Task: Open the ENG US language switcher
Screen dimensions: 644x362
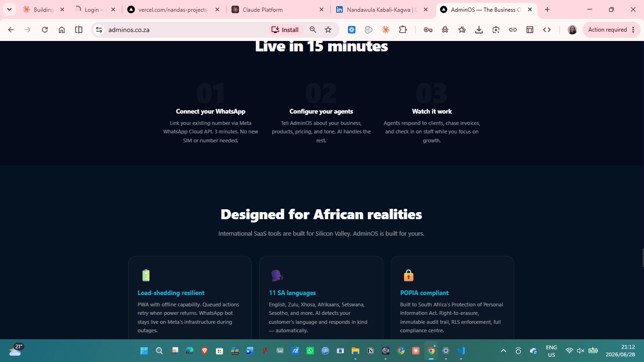Action: coord(551,351)
